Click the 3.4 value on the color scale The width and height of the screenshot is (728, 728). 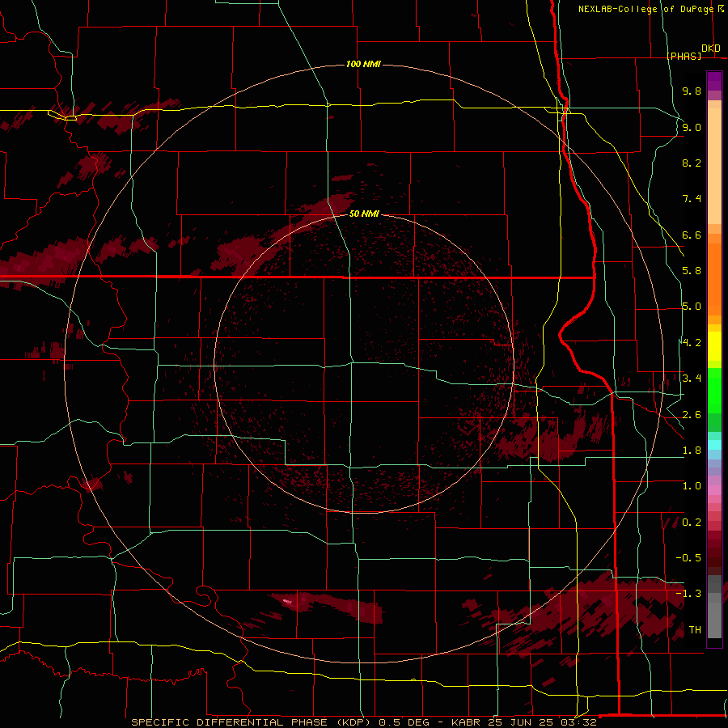tap(692, 379)
